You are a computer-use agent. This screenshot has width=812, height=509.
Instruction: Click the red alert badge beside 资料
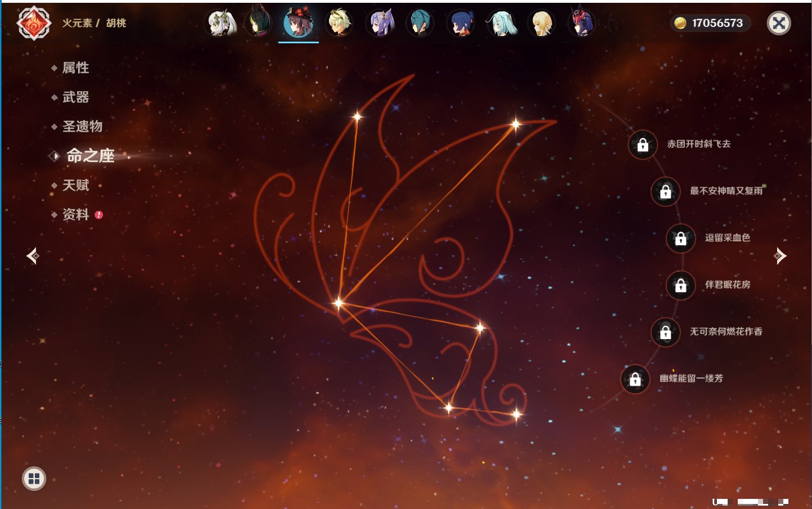click(99, 215)
